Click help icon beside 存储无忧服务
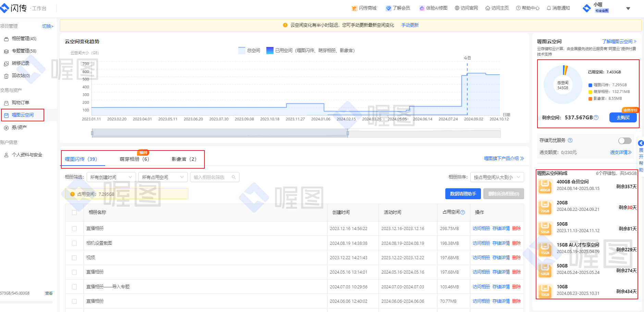Screen dimensions: 644x312 (570, 140)
